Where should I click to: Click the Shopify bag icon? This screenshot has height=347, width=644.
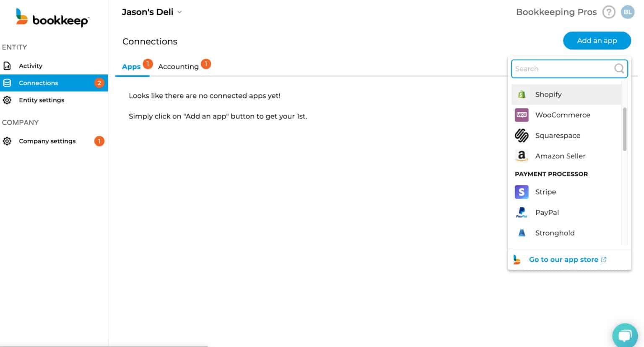pyautogui.click(x=522, y=94)
